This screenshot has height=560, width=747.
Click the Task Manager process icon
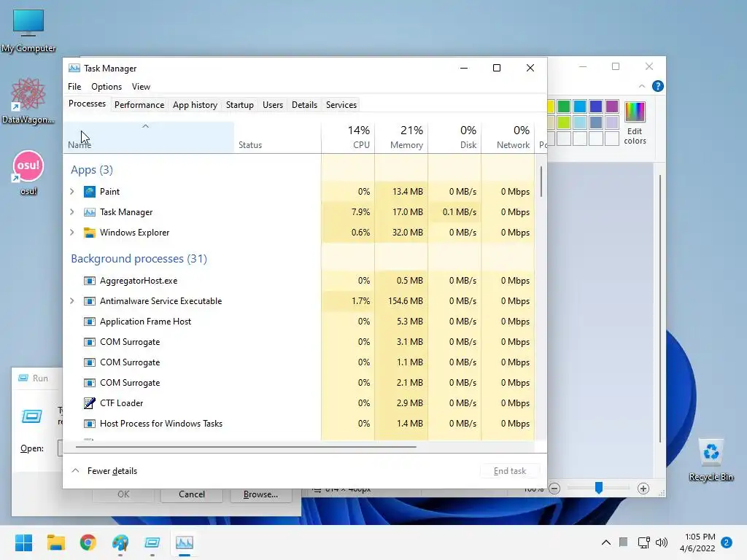pos(90,212)
